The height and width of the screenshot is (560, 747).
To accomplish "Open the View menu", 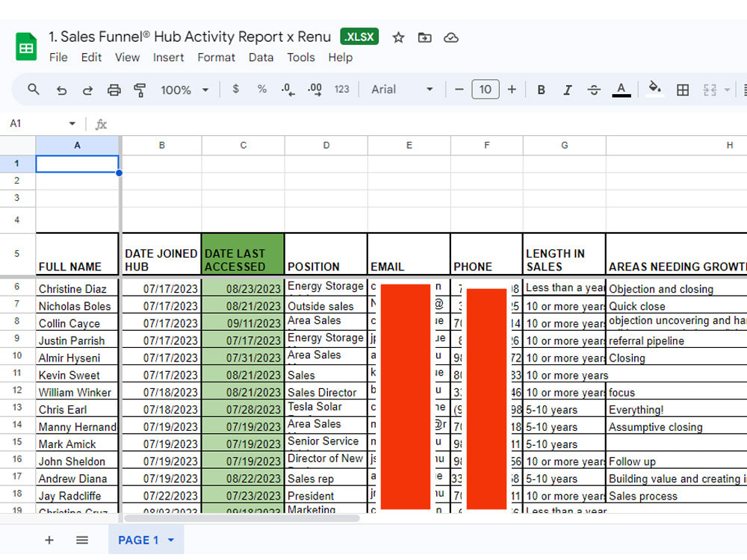I will pyautogui.click(x=127, y=57).
